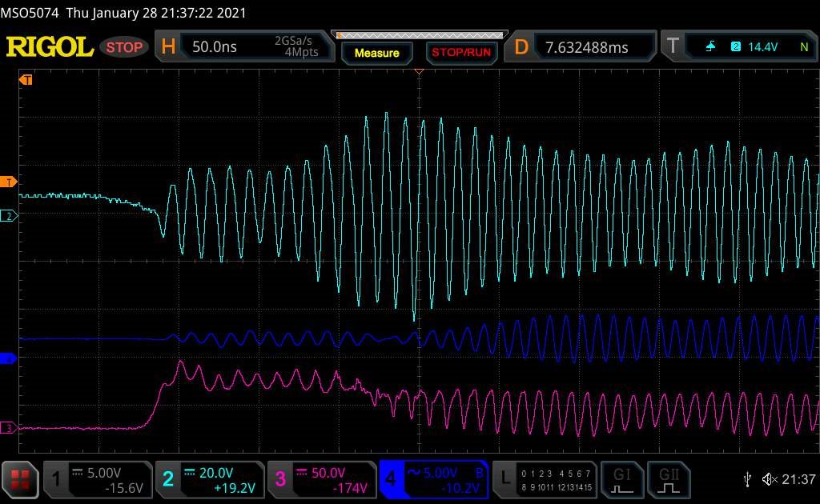
Task: Toggle the active channel 4 label
Action: 391,479
